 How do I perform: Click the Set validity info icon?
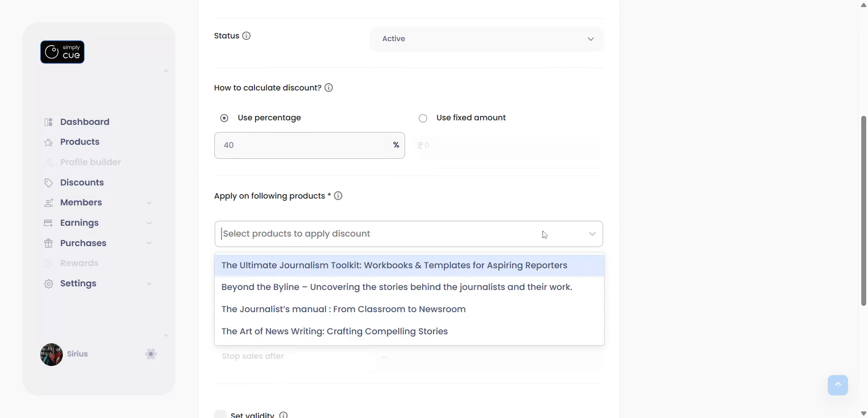(x=283, y=415)
